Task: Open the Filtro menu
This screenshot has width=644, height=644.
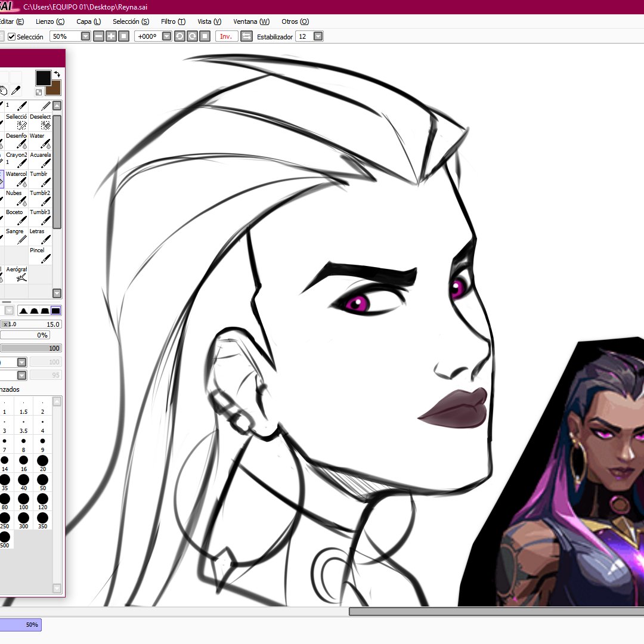Action: click(x=174, y=21)
